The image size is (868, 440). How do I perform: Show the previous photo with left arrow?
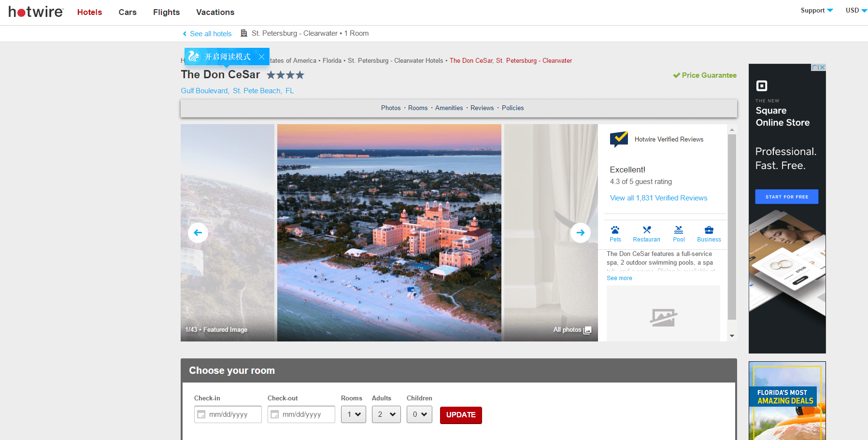(198, 232)
